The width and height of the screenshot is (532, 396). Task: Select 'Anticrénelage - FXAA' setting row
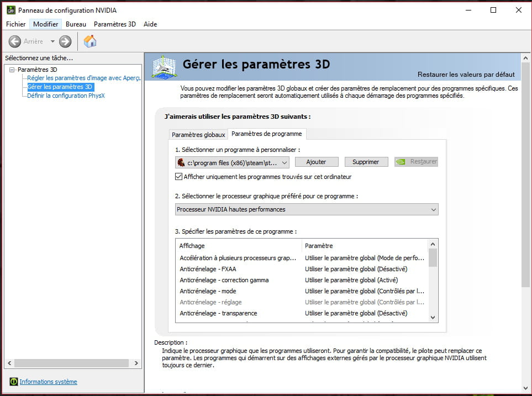302,269
